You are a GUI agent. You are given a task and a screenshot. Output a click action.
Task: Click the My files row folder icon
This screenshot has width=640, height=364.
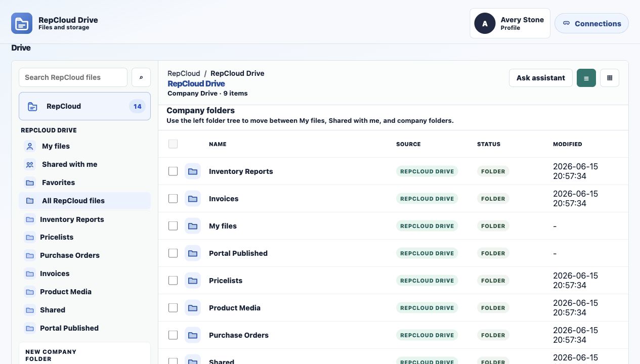(193, 226)
